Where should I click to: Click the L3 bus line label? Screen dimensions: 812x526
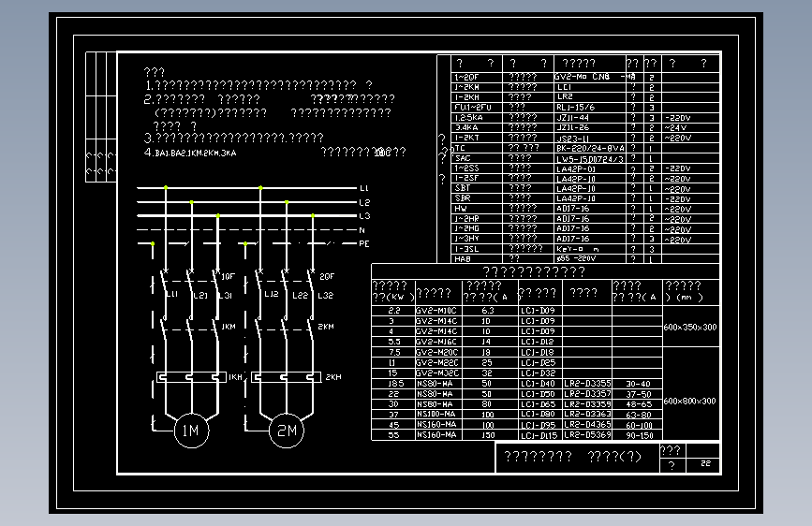point(364,216)
